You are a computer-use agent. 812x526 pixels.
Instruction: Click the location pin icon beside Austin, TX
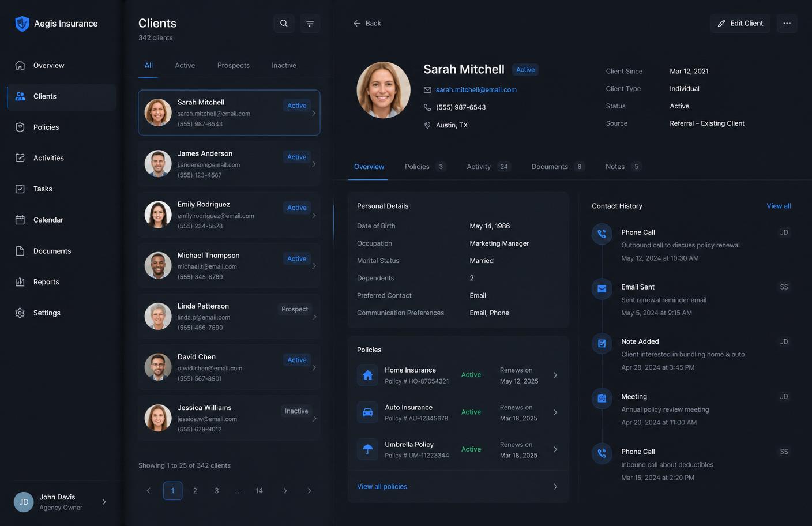coord(427,125)
